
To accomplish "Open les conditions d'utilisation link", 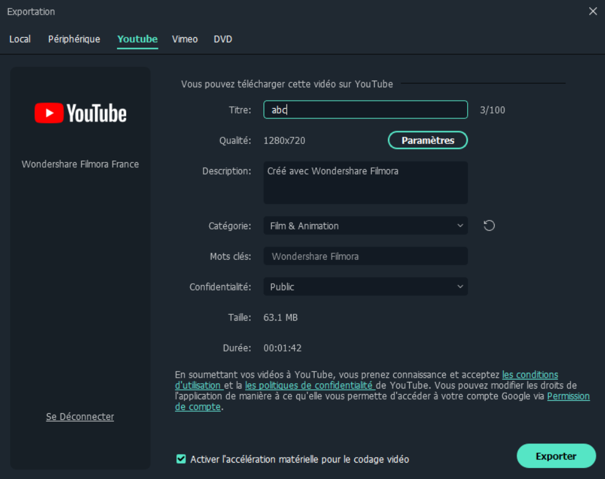I will click(530, 375).
